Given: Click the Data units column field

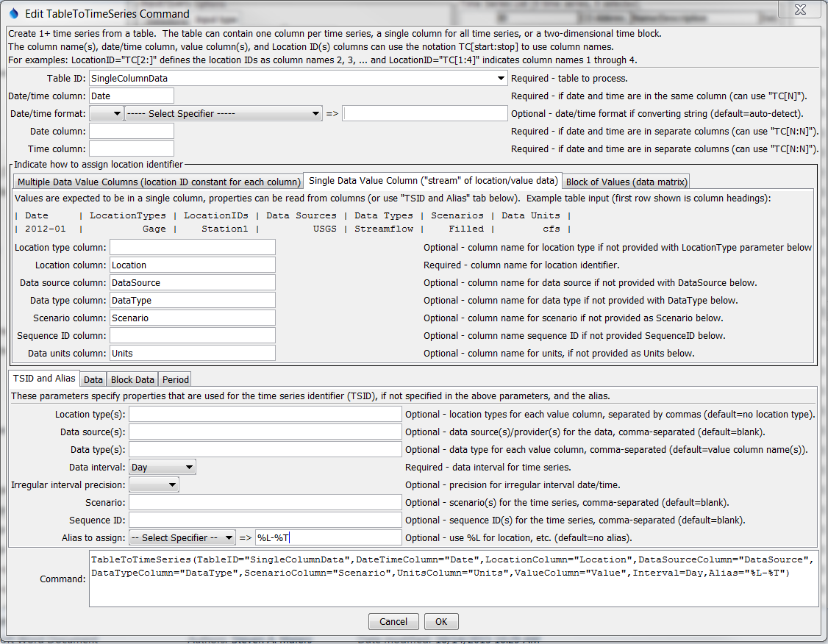Looking at the screenshot, I should click(192, 353).
